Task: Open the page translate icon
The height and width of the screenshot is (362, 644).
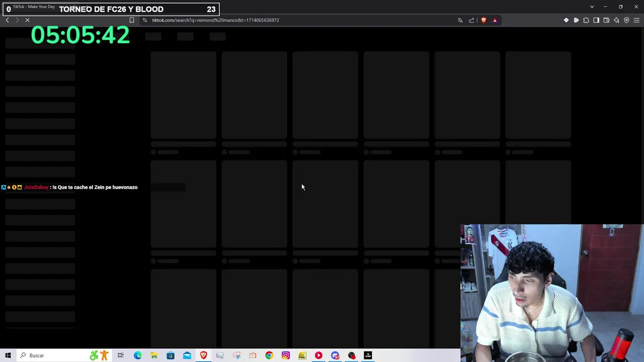Action: 460,20
